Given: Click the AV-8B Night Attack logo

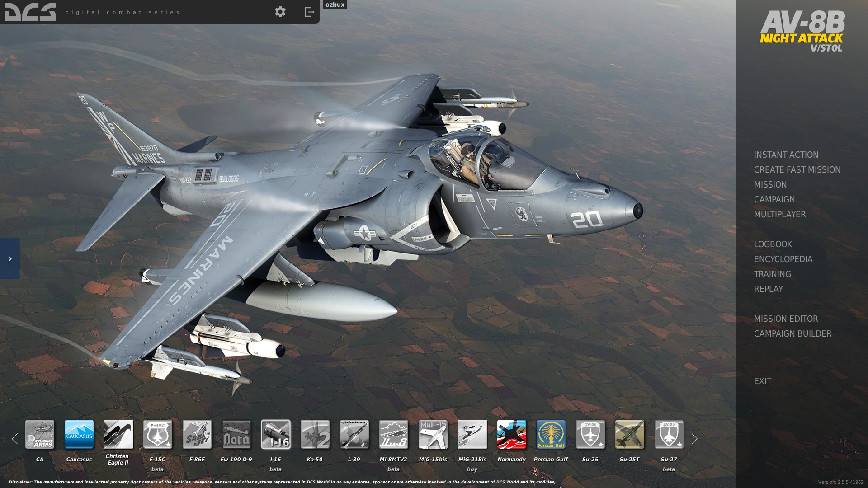Looking at the screenshot, I should click(x=802, y=31).
